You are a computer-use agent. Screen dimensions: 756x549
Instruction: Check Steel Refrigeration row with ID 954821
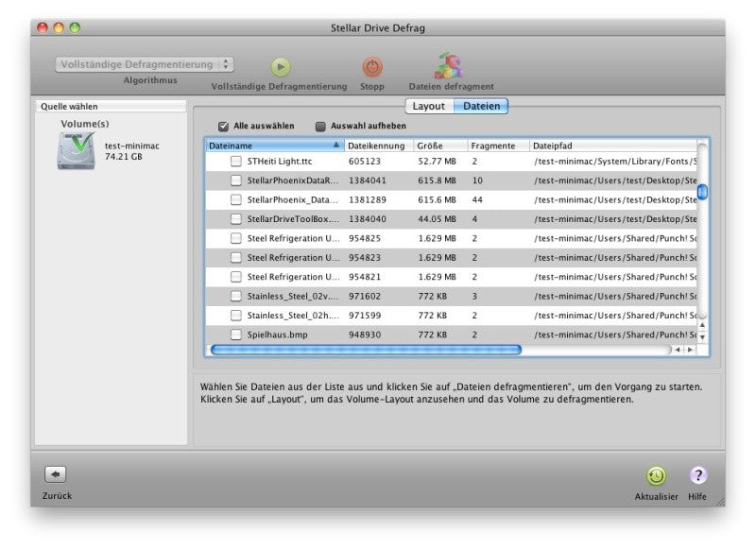pos(235,277)
